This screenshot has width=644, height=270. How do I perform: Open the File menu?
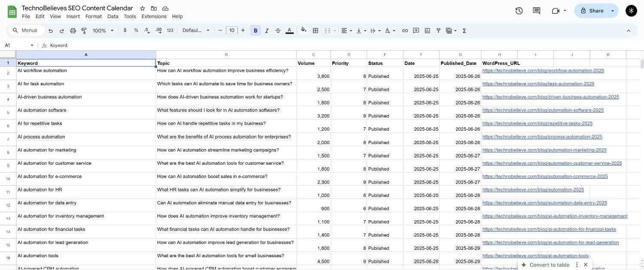pos(26,16)
